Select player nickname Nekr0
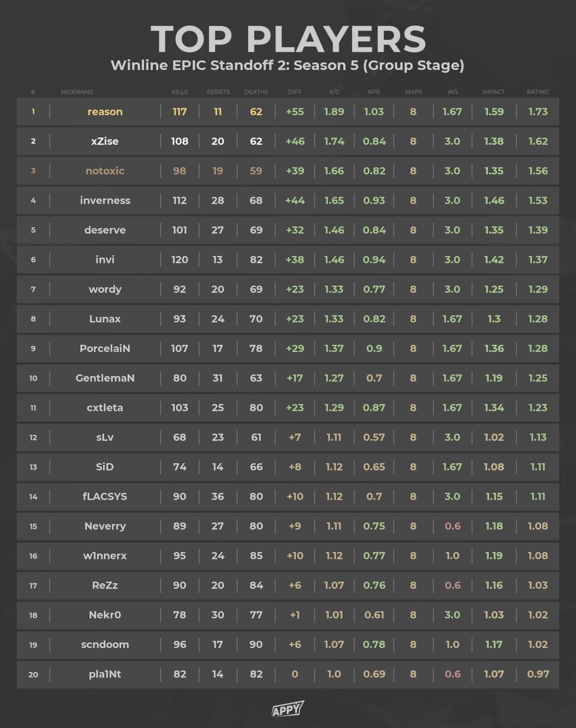Image resolution: width=576 pixels, height=728 pixels. coord(105,615)
